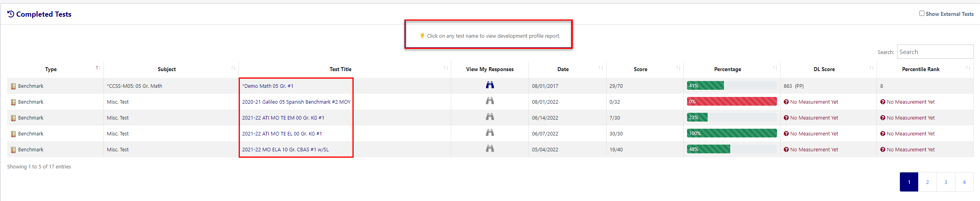The image size is (980, 201).
Task: Sort table by Type column
Action: [x=98, y=68]
